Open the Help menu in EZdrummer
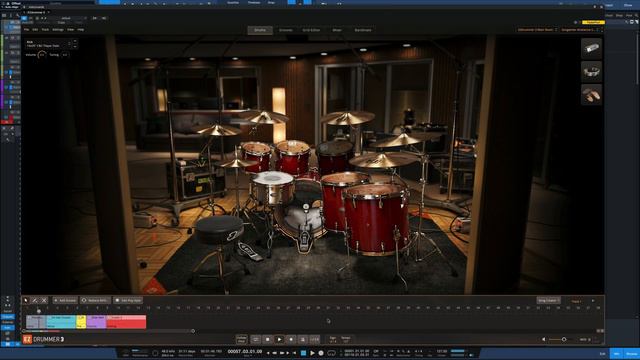640x360 pixels. tap(81, 30)
